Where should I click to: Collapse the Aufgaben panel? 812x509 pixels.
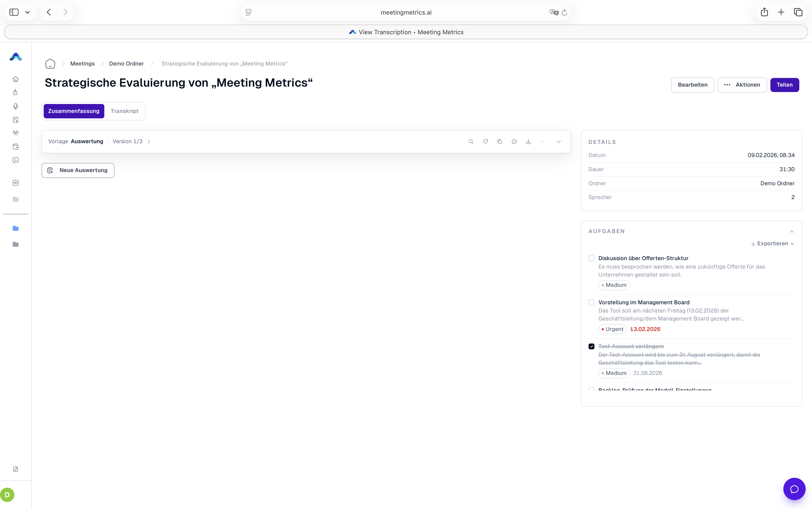792,231
